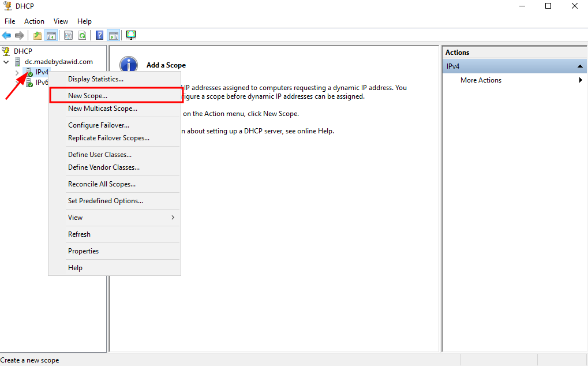Click More Actions in Actions pane
588x366 pixels.
[481, 80]
